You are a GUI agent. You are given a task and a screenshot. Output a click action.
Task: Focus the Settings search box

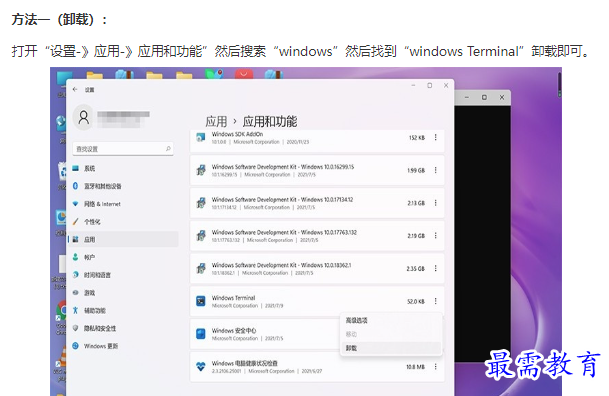123,149
